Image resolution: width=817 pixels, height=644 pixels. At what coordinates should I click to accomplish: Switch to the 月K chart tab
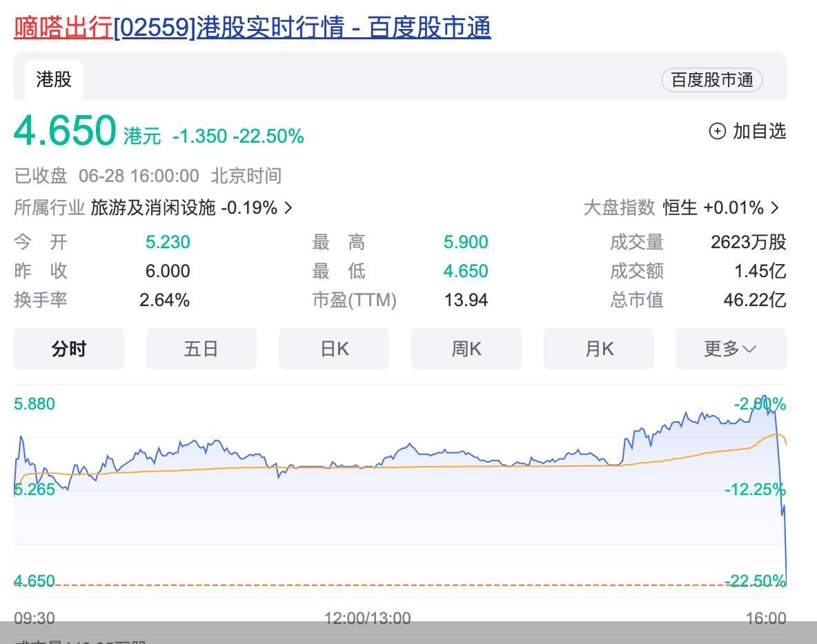(599, 349)
